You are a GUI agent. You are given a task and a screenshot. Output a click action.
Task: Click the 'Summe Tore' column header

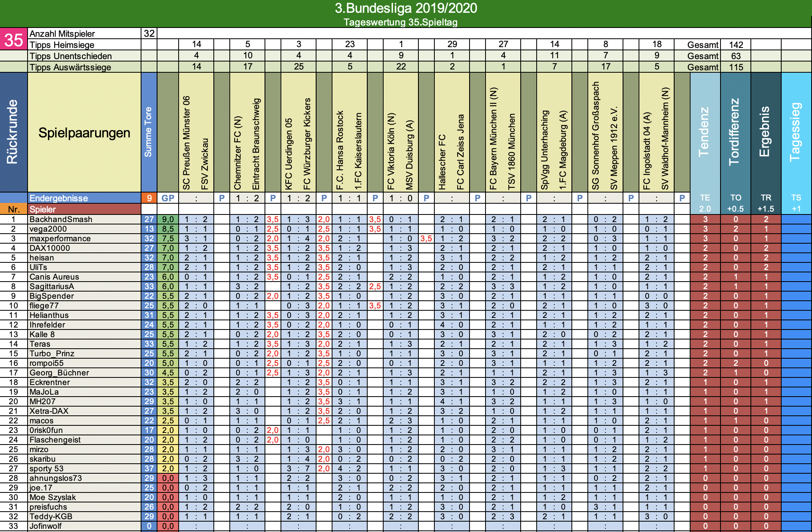(x=149, y=132)
